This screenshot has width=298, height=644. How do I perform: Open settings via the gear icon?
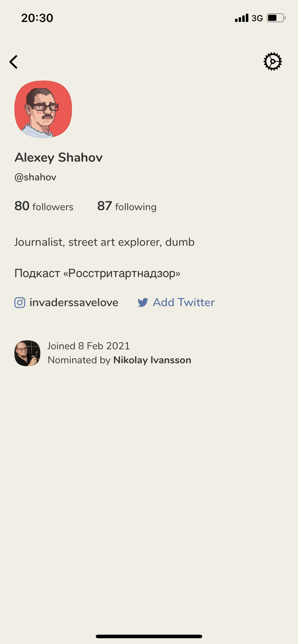pos(272,62)
